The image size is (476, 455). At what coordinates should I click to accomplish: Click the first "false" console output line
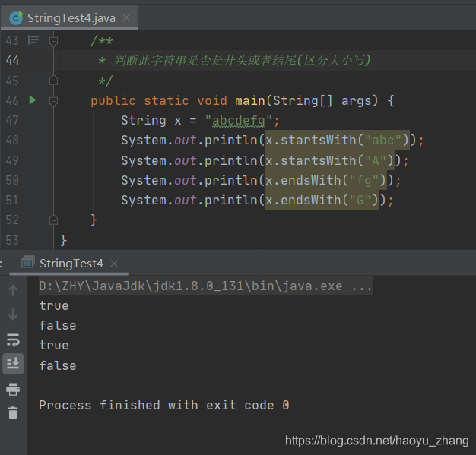tap(57, 325)
